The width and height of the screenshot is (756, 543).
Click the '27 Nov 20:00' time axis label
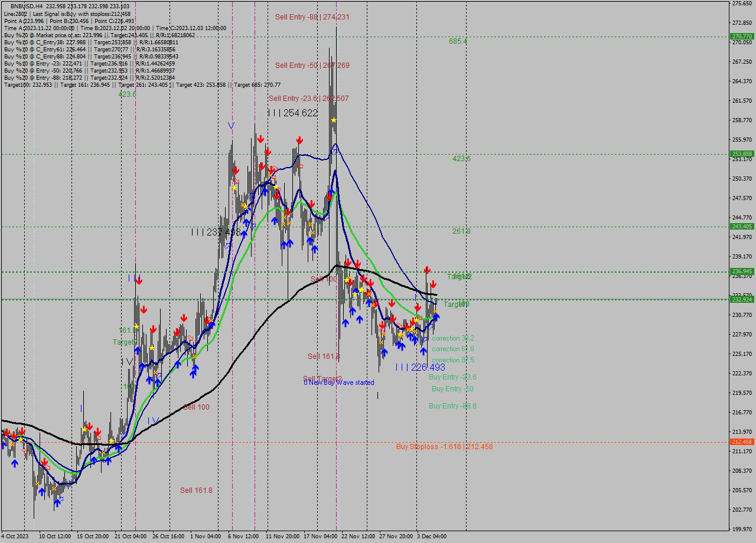396,537
